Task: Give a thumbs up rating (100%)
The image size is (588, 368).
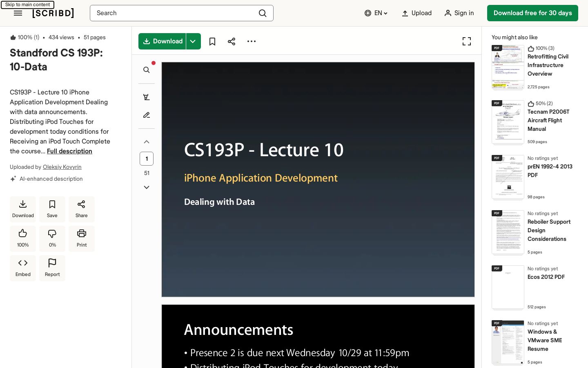Action: [23, 239]
